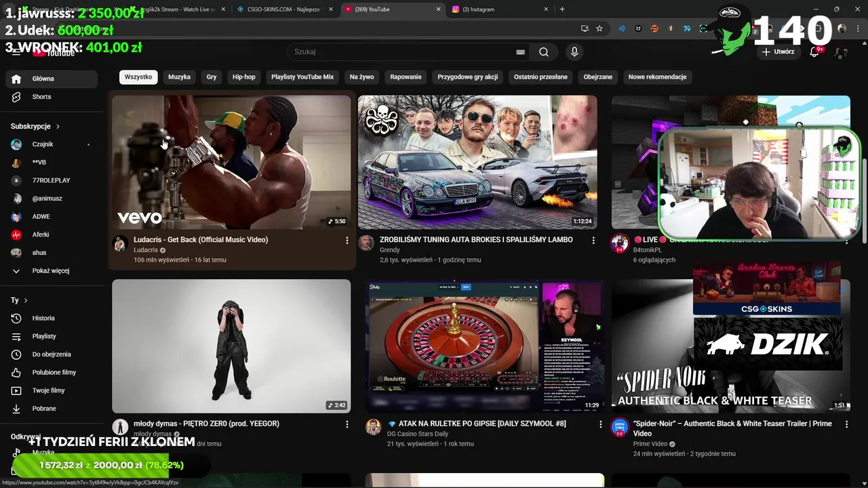Open options menu for Grendy tuning video
Viewport: 868px width, 488px height.
point(593,241)
